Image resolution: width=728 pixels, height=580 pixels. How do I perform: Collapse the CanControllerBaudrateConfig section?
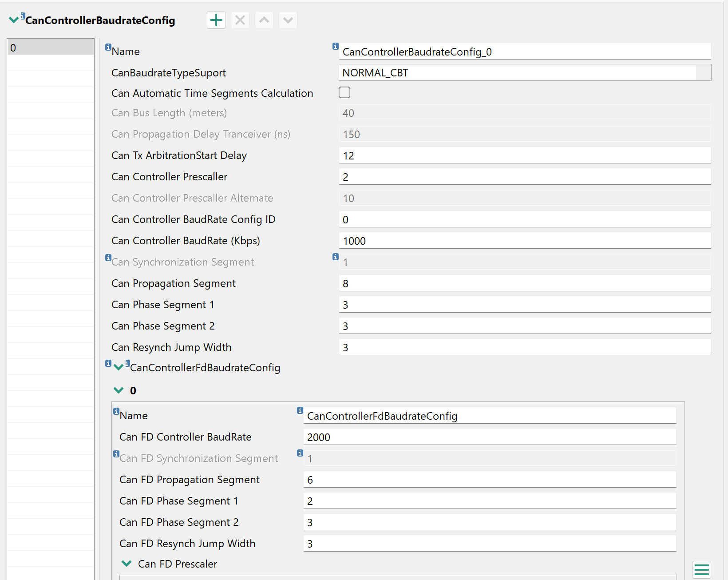click(x=13, y=19)
